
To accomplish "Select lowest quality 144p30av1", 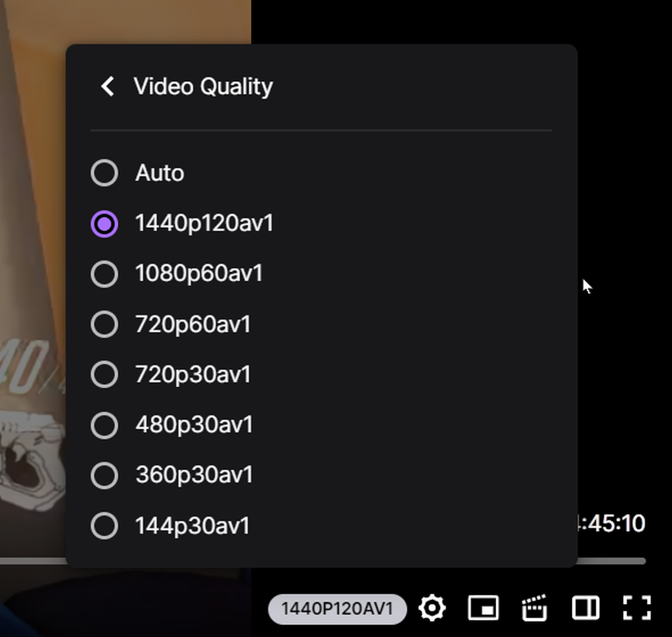I will [x=170, y=526].
